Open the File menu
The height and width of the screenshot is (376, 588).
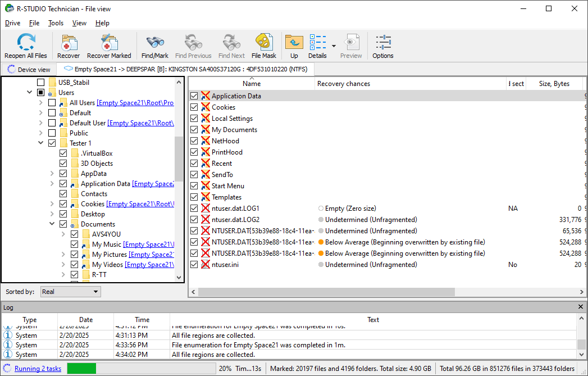coord(34,23)
